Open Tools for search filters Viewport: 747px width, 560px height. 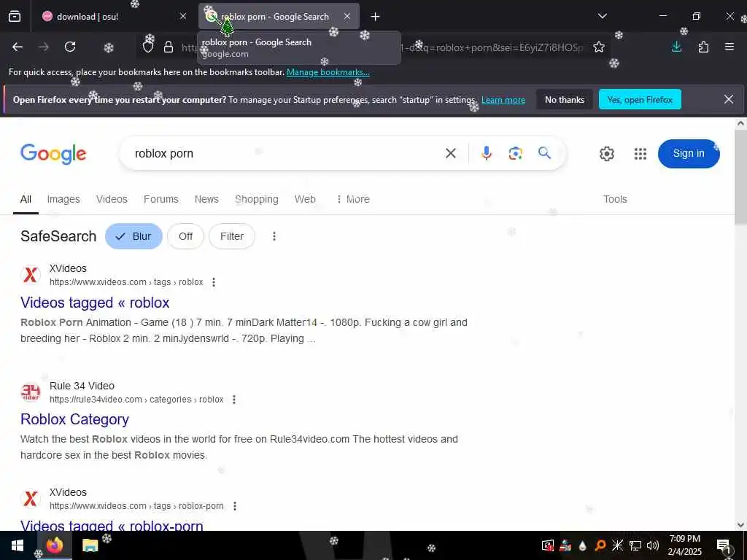click(x=615, y=199)
